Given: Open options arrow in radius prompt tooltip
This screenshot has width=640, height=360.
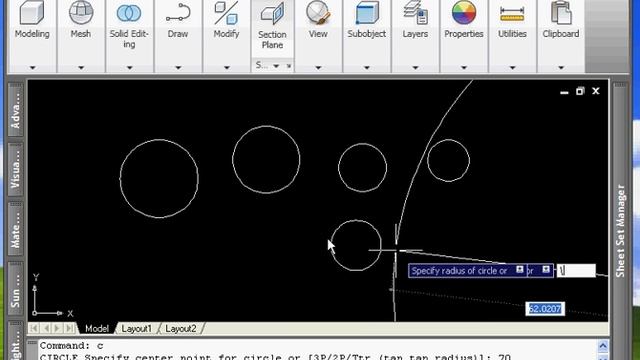Looking at the screenshot, I should (520, 269).
